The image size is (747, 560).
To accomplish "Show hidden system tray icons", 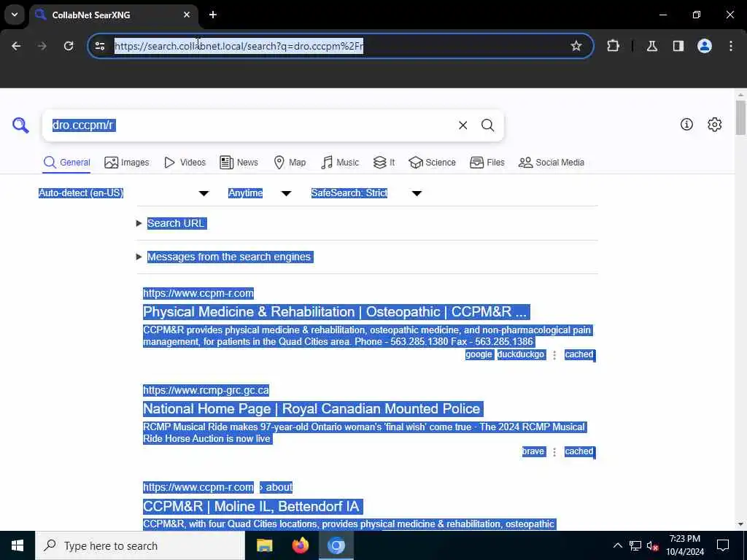I will click(617, 545).
